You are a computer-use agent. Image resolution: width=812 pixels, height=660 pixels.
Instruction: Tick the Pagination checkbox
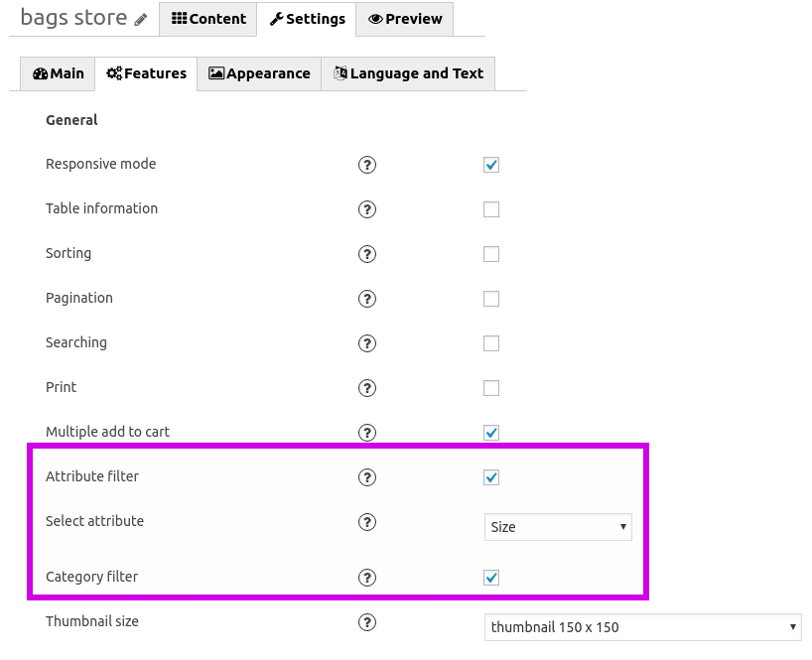491,298
